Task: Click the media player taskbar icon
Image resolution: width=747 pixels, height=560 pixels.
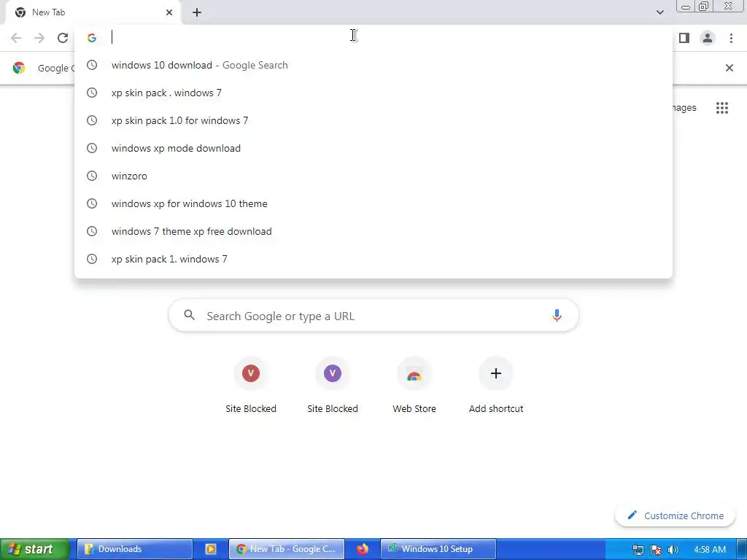Action: click(211, 549)
